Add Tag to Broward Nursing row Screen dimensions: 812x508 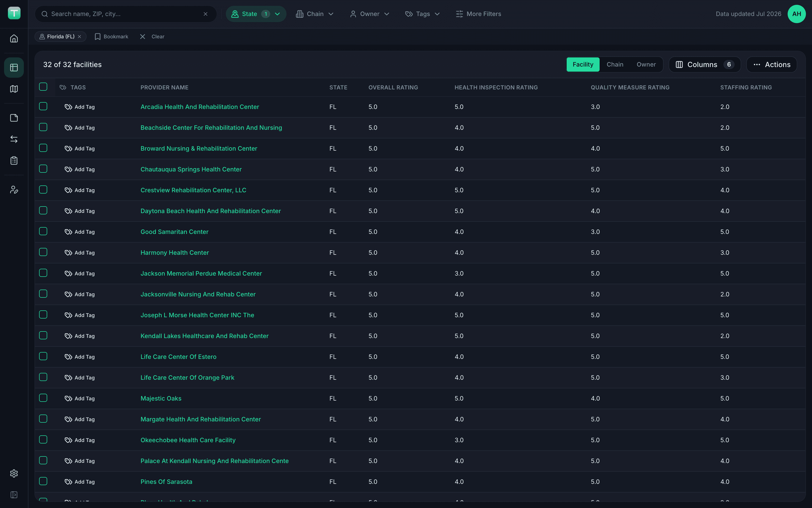(x=79, y=149)
